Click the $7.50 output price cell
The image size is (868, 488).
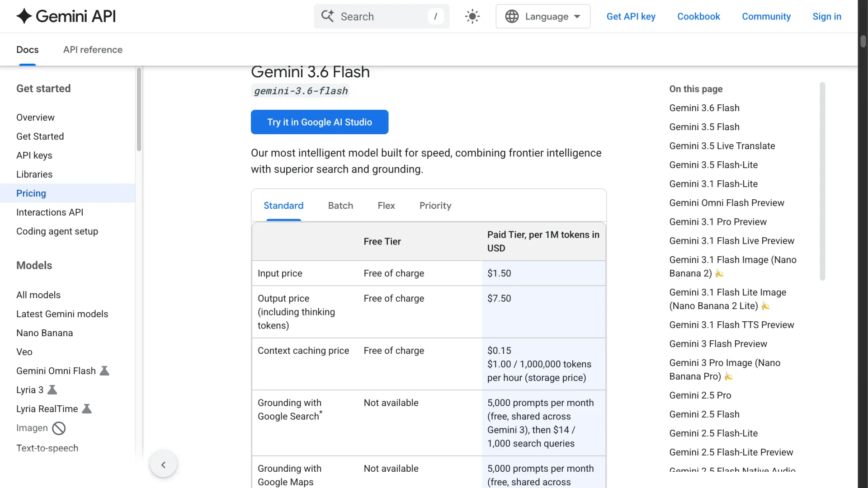(544, 312)
